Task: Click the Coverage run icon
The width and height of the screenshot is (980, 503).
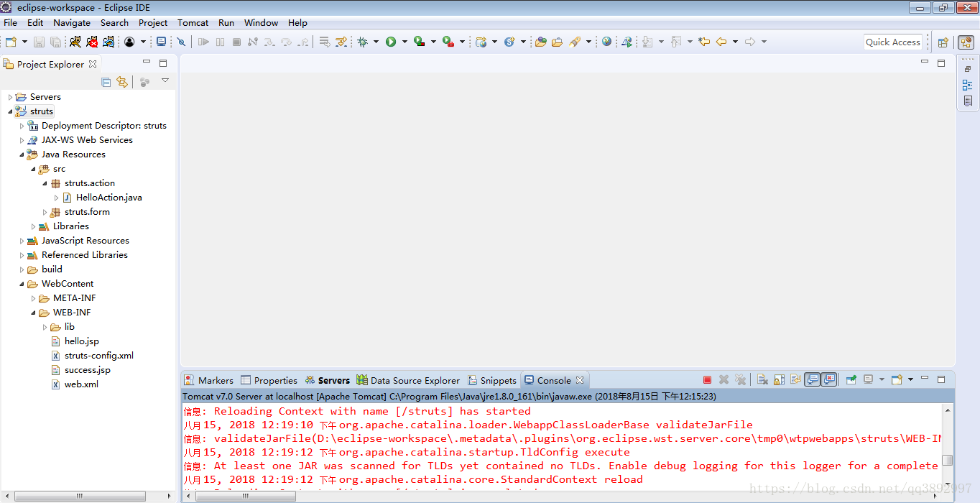Action: pos(420,42)
